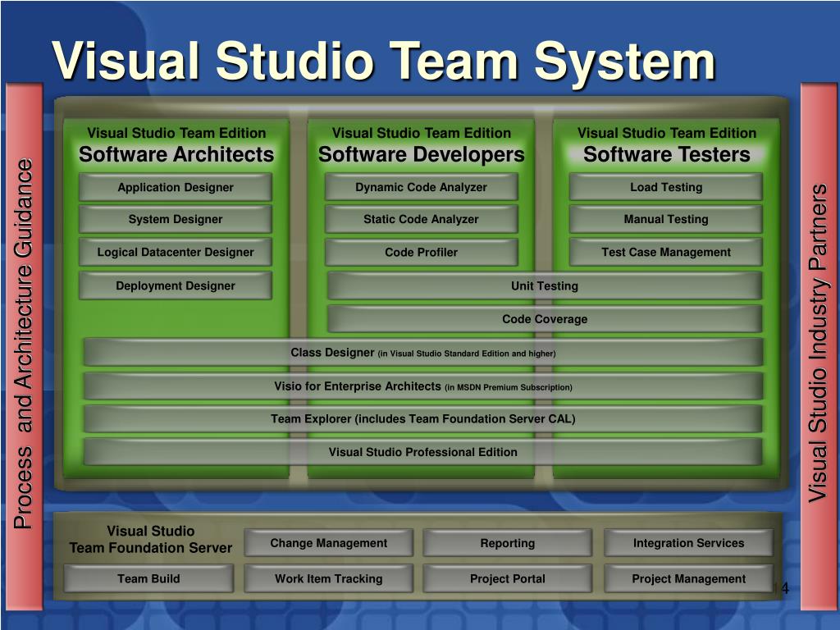Select the Code Coverage bar
Screen dimensions: 840x630
(x=545, y=319)
